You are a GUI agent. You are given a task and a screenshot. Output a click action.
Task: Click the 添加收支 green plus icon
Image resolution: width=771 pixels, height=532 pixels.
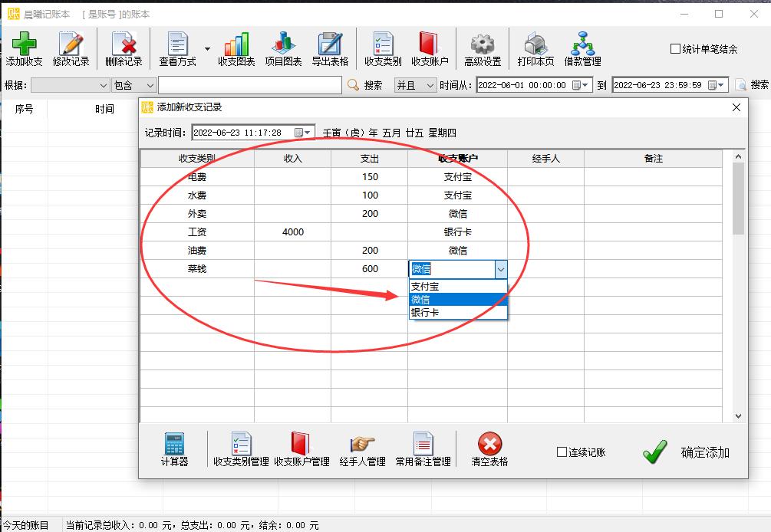pyautogui.click(x=24, y=44)
